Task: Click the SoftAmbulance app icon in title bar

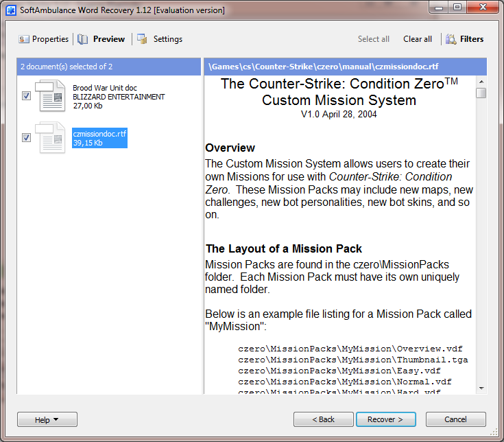Action: pos(11,10)
